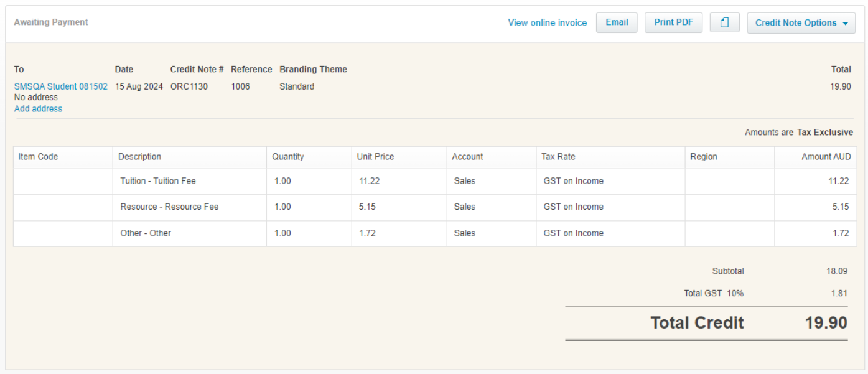The height and width of the screenshot is (374, 868).
Task: Click the Item Code column header
Action: 38,157
